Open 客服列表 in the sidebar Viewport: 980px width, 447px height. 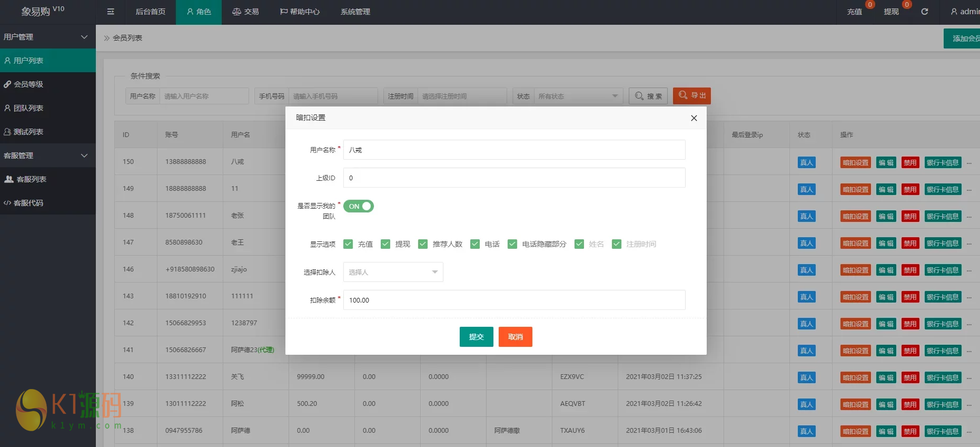point(32,179)
